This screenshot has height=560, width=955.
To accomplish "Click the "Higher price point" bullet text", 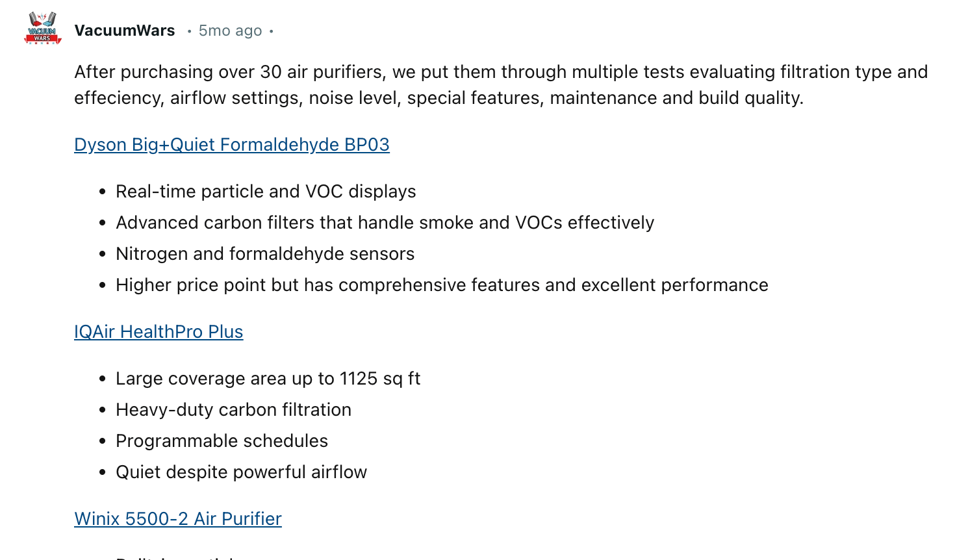I will 442,285.
